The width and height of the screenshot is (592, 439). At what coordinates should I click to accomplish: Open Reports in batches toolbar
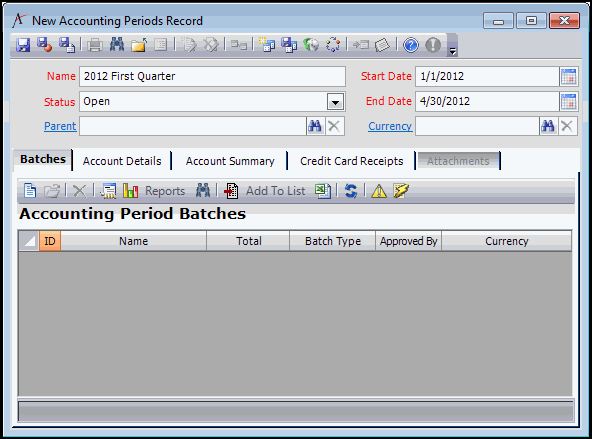click(165, 191)
